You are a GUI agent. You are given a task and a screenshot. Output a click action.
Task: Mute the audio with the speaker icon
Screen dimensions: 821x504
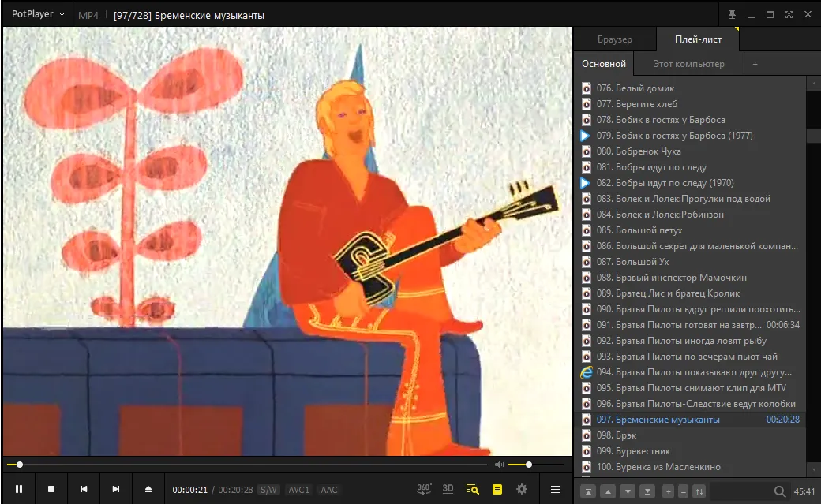coord(499,465)
